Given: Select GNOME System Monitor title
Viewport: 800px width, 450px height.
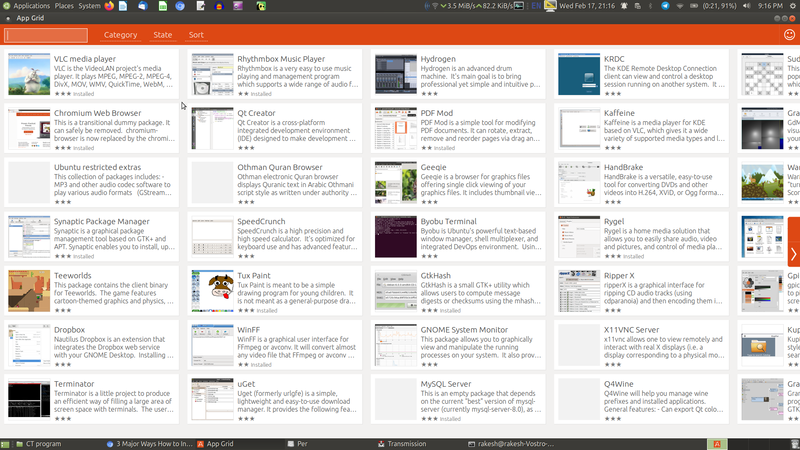Looking at the screenshot, I should click(x=464, y=330).
